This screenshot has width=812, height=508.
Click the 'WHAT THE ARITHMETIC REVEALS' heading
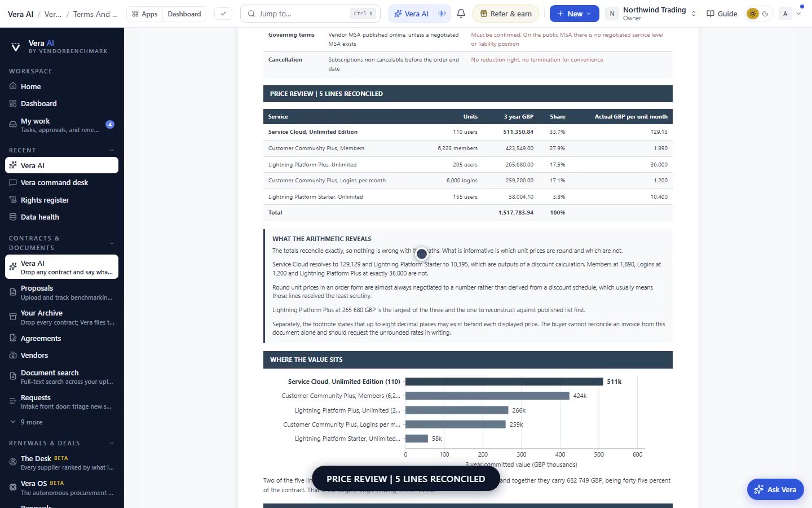(x=322, y=239)
